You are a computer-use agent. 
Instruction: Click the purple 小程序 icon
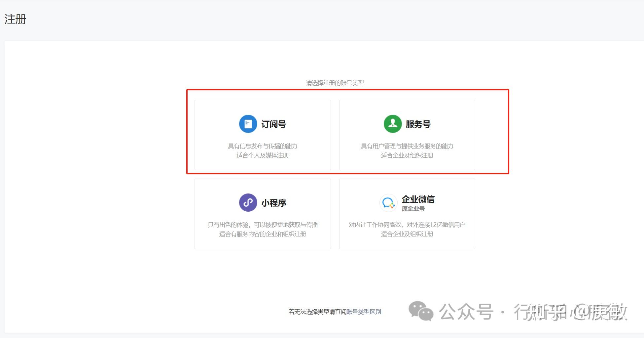point(248,202)
